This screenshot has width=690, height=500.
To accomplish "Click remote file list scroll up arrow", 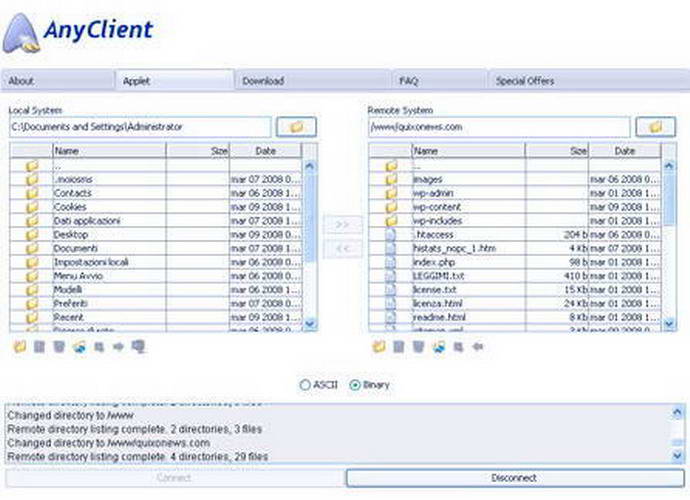I will (669, 166).
